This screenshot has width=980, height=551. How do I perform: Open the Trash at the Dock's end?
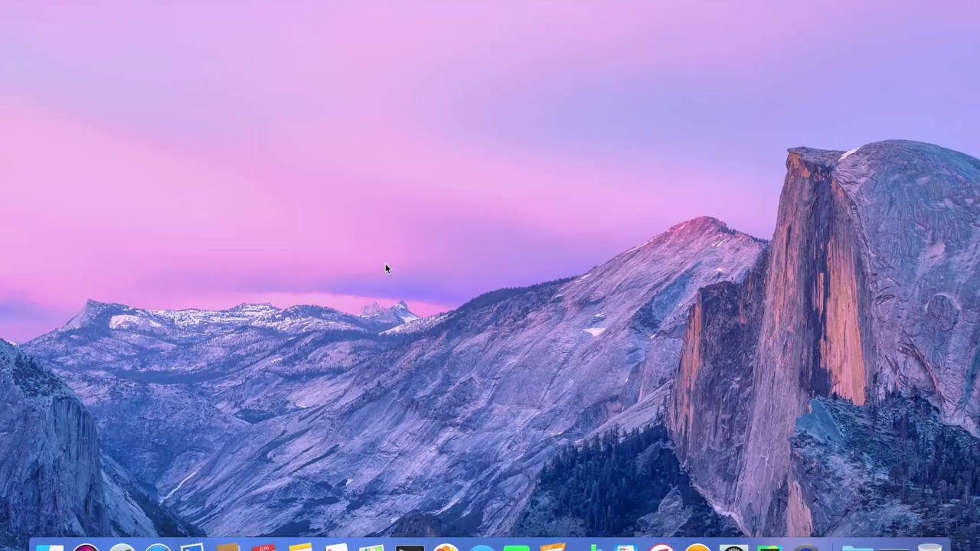pyautogui.click(x=929, y=547)
